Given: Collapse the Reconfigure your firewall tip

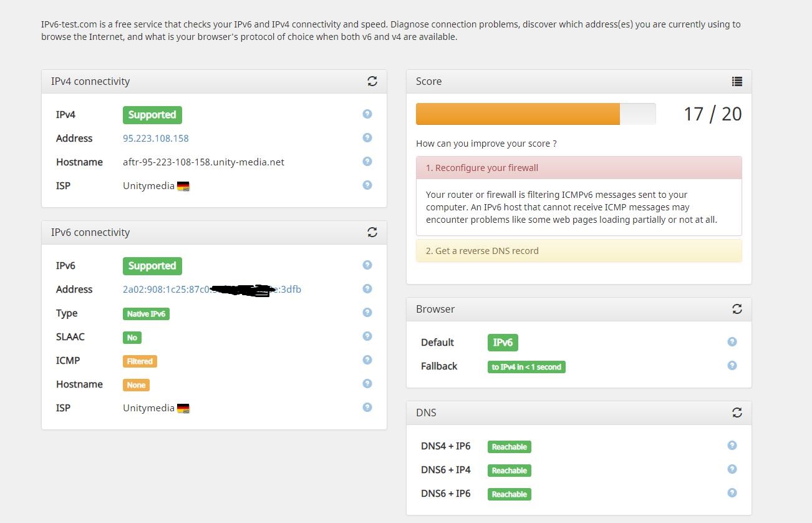Looking at the screenshot, I should tap(579, 167).
